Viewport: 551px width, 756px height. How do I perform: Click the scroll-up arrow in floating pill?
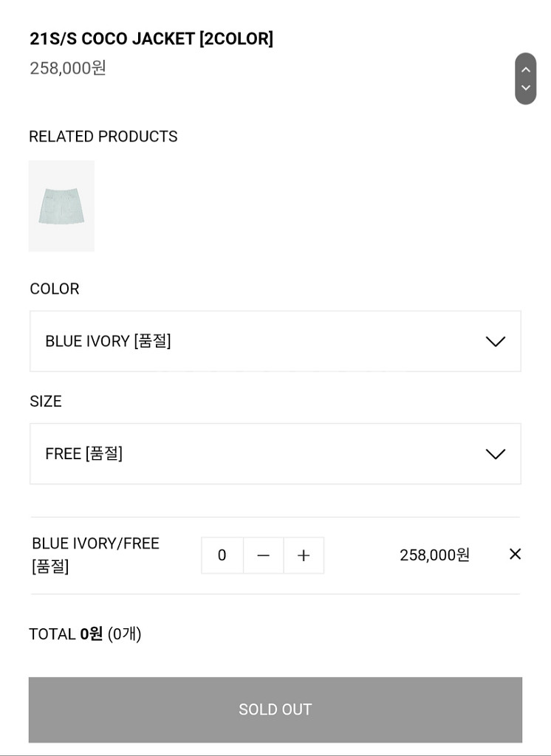[x=525, y=69]
